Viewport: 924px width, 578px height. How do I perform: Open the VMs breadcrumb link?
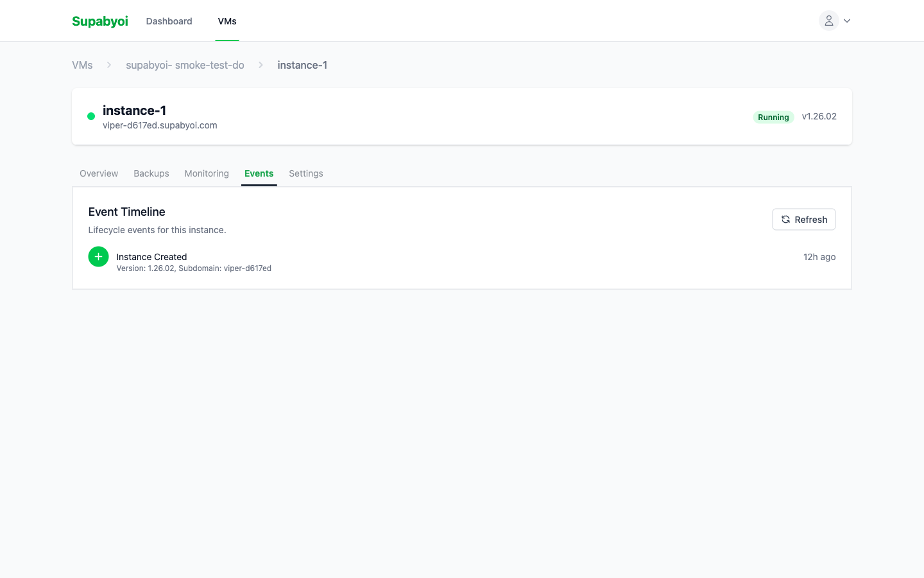(82, 65)
